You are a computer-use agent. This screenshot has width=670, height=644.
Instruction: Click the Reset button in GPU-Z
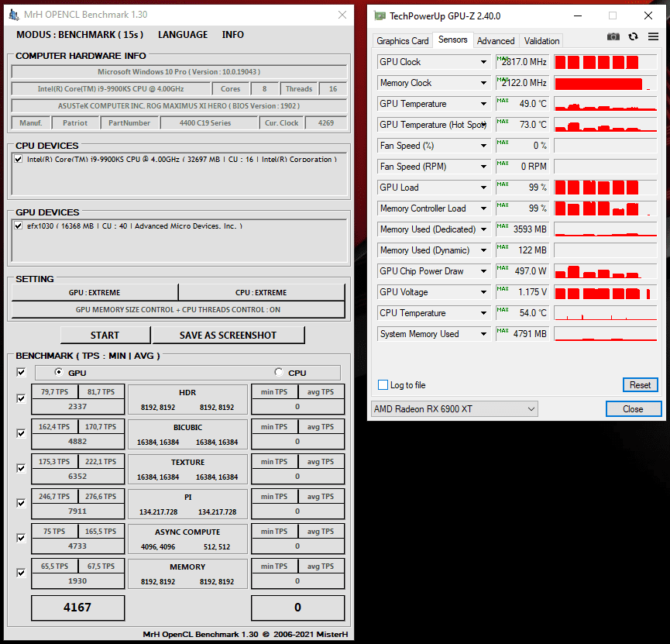[640, 385]
